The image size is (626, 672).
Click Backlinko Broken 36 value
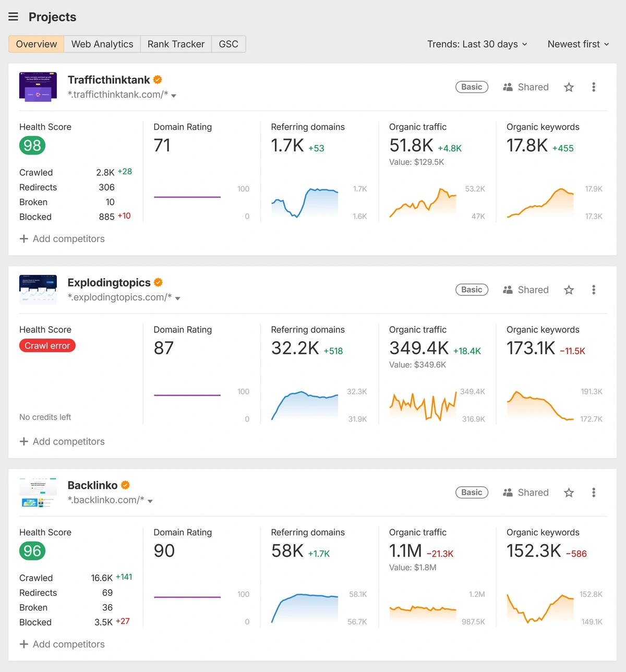107,608
